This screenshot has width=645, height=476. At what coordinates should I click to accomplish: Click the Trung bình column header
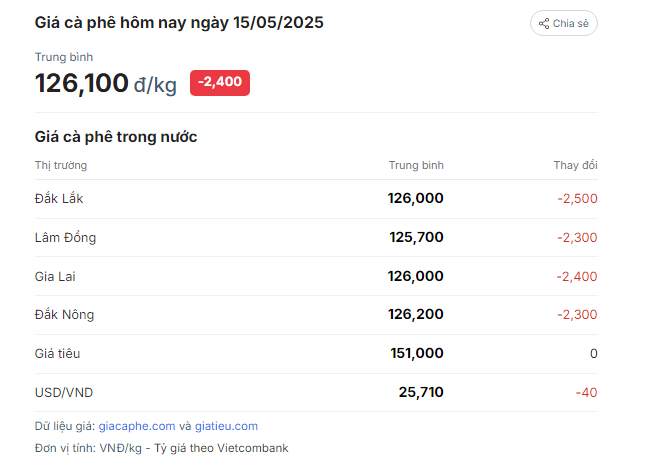(416, 165)
